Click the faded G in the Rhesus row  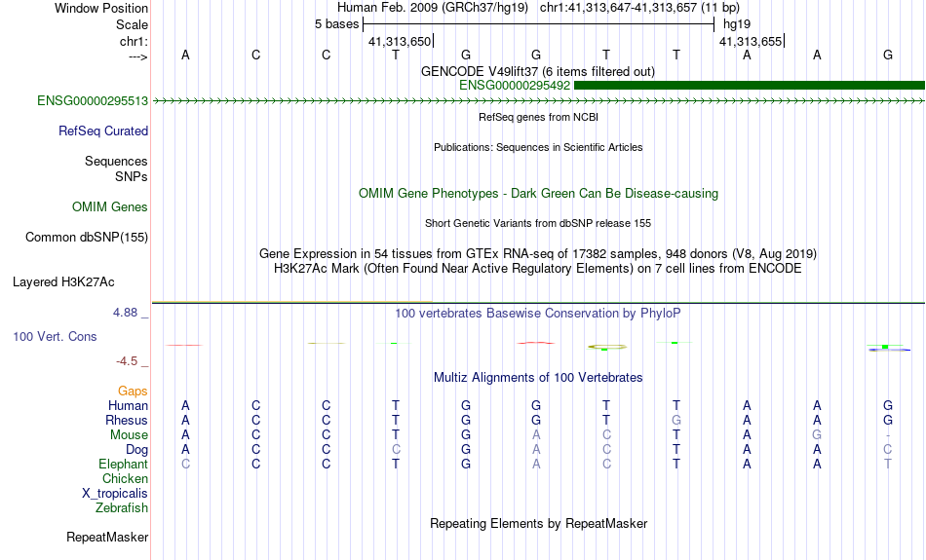coord(676,420)
